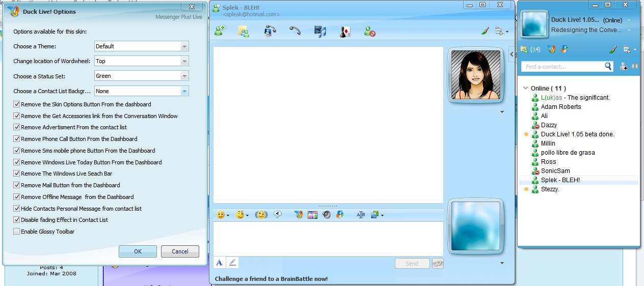Image resolution: width=644 pixels, height=286 pixels.
Task: Uncheck Remove The Windows Live Seach Bar
Action: (17, 174)
